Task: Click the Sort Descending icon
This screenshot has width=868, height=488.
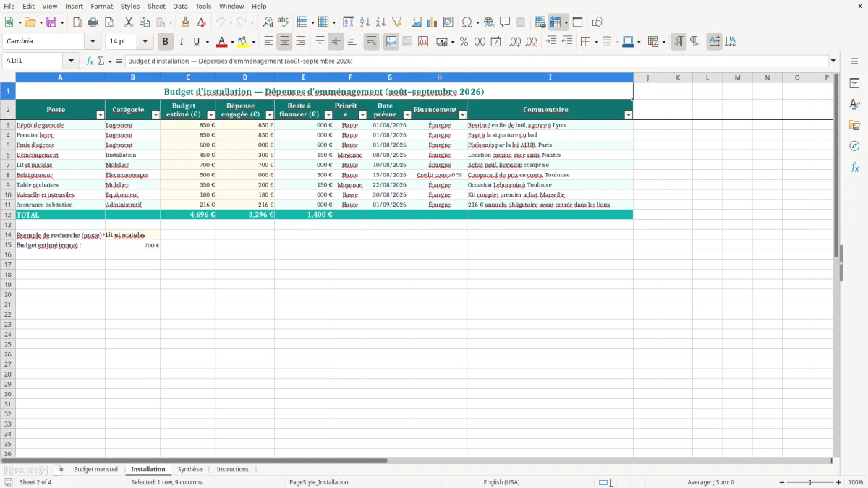Action: point(380,22)
